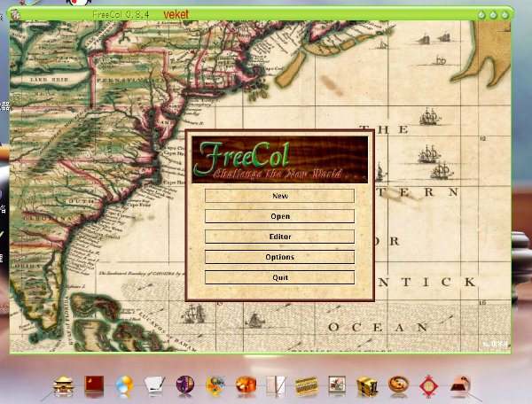Viewport: 532px width, 404px height.
Task: Start a new game with the New button
Action: tap(279, 196)
